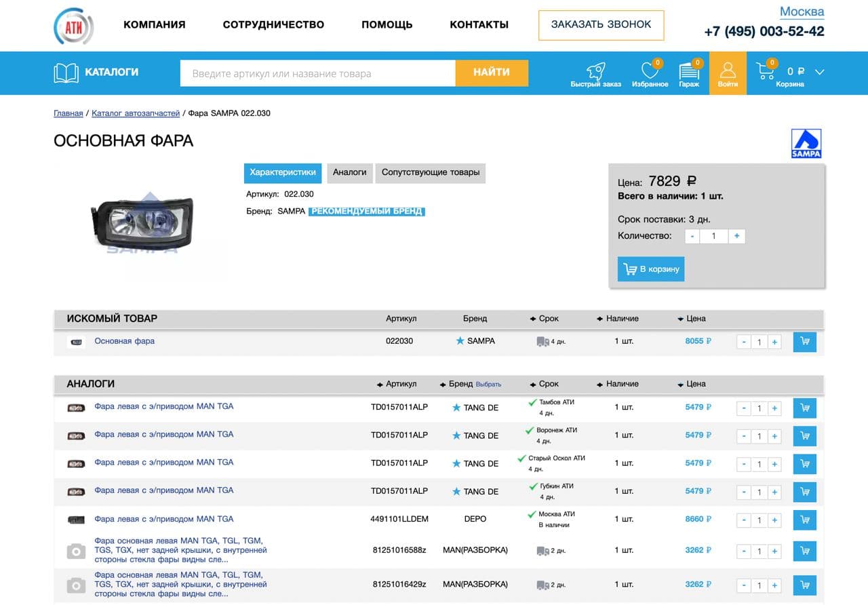Expand the cart dropdown chevron
868x605 pixels.
coord(819,72)
